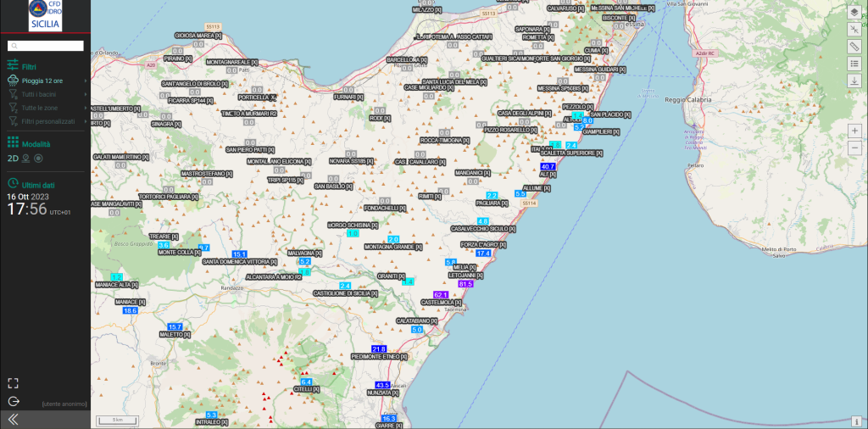Open the legend list icon
Viewport: 868px width, 429px height.
[x=854, y=64]
